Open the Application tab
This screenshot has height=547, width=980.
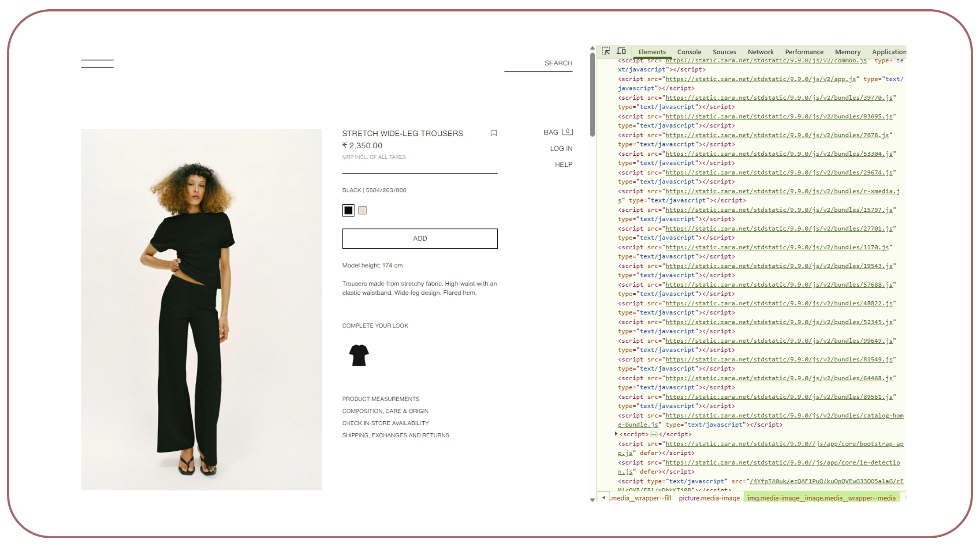[x=889, y=52]
